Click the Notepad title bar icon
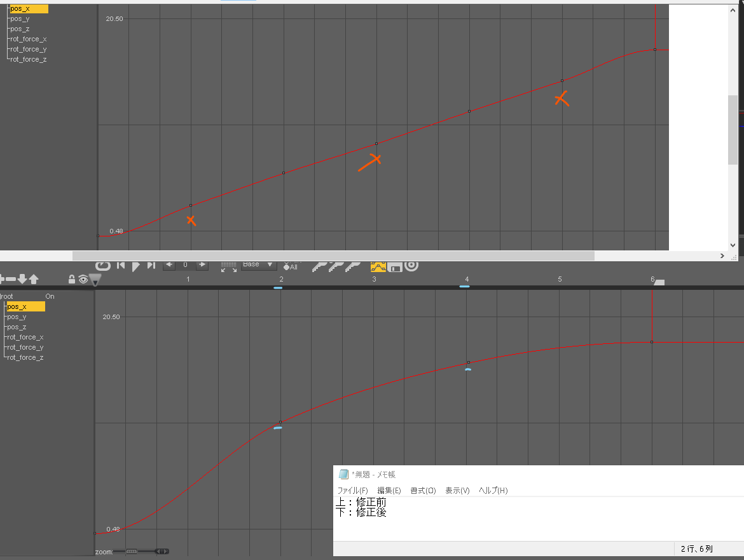The width and height of the screenshot is (744, 560). (x=343, y=474)
